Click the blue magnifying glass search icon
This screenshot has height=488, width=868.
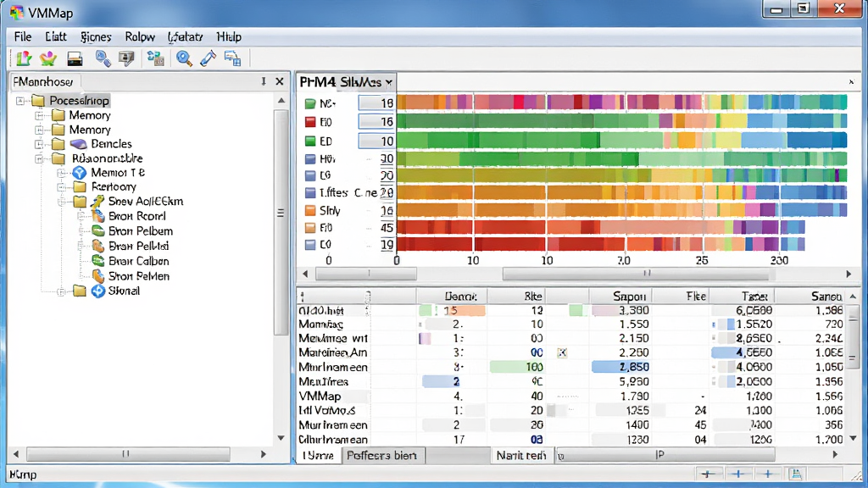tap(184, 58)
